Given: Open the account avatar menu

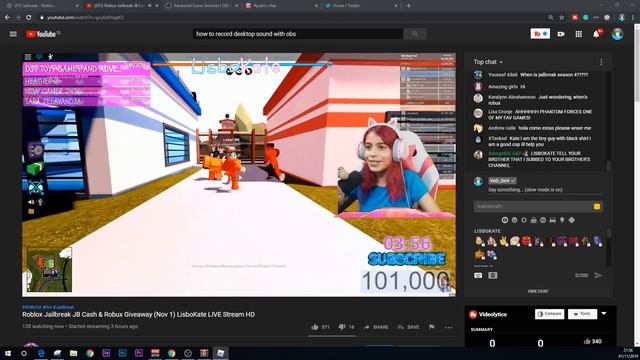Looking at the screenshot, I should 617,33.
